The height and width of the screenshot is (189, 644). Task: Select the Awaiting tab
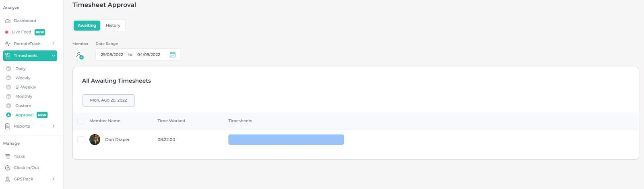[x=87, y=25]
